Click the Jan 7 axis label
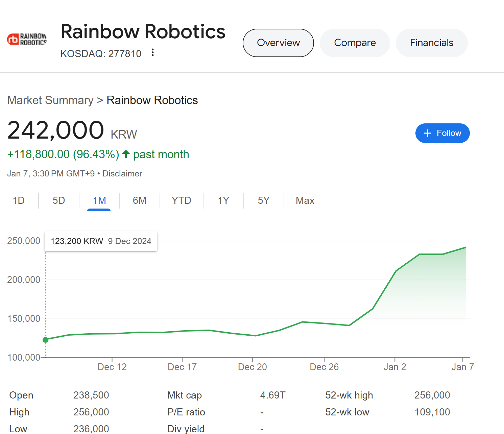504x434 pixels. [463, 367]
